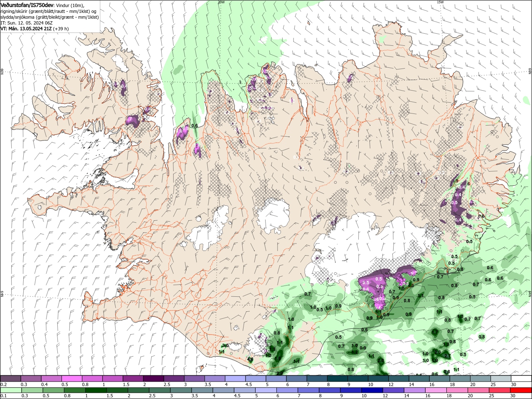532x399 pixels.
Task: Click the '0.1' label under the rain scale
Action: click(x=4, y=396)
